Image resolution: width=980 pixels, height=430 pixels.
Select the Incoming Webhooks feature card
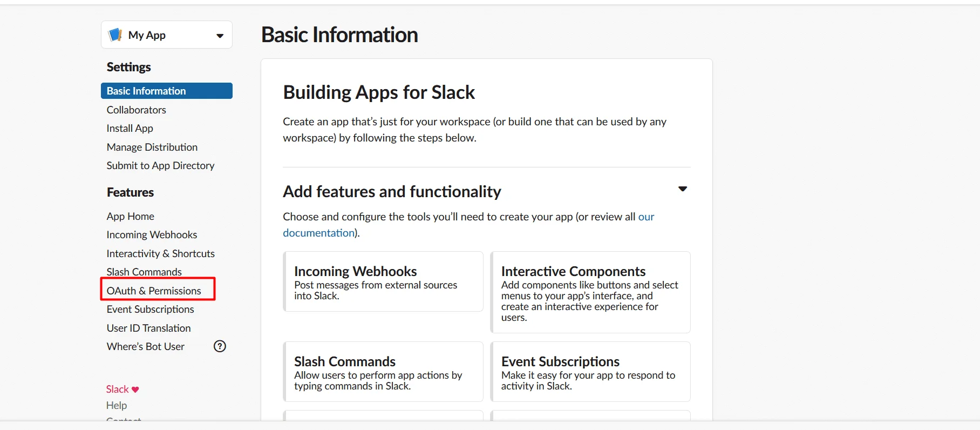[x=383, y=281]
